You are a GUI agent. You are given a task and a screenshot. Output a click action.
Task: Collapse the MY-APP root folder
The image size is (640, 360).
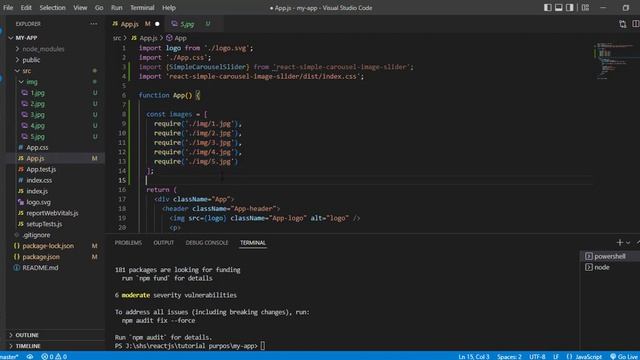pyautogui.click(x=27, y=38)
